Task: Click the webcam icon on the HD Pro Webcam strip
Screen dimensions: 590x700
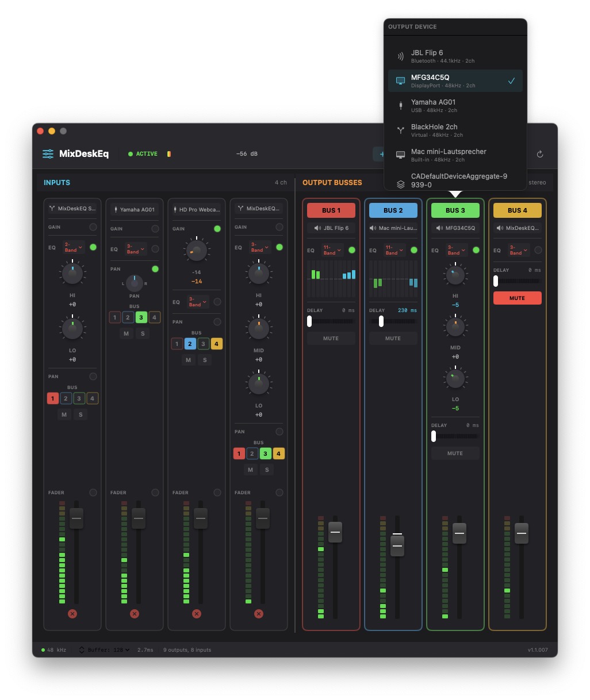Action: click(177, 209)
